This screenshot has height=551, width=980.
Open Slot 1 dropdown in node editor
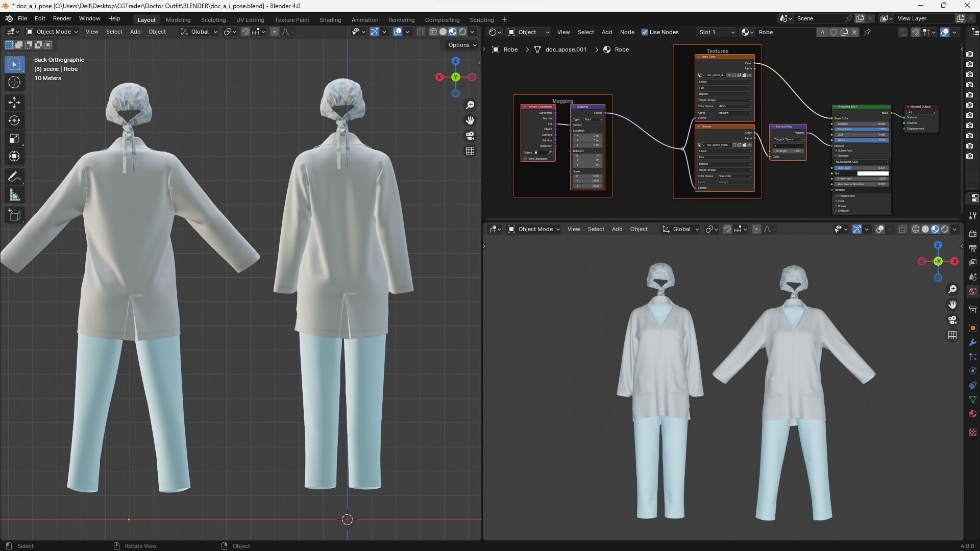(716, 32)
